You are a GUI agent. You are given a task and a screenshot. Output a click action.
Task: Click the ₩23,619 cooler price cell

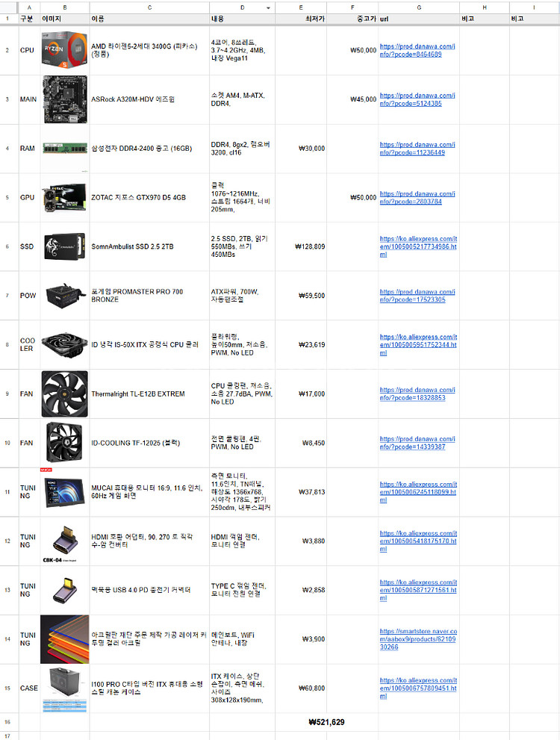click(301, 344)
